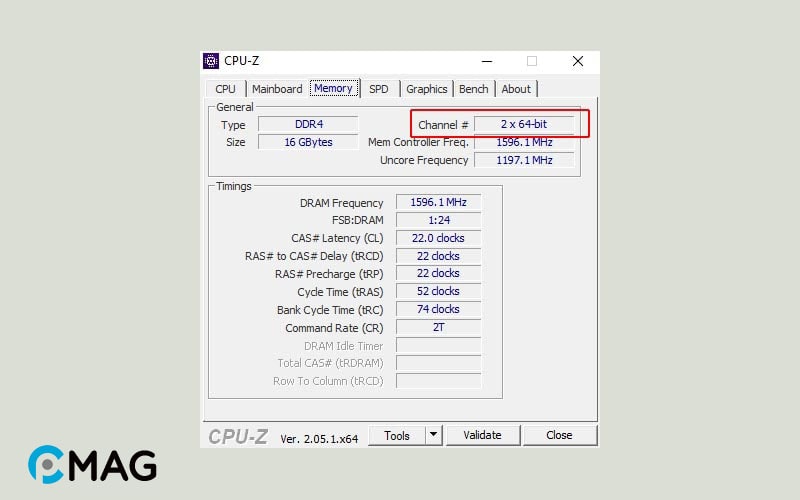
Task: Expand the Tools dropdown arrow
Action: pyautogui.click(x=433, y=435)
